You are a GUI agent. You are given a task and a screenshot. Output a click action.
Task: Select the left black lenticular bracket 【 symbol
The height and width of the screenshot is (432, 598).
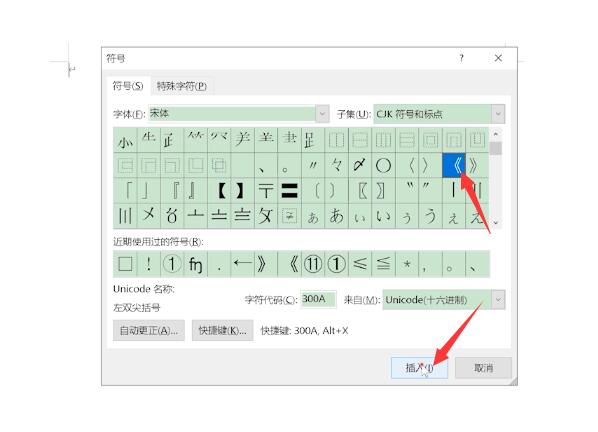click(219, 191)
